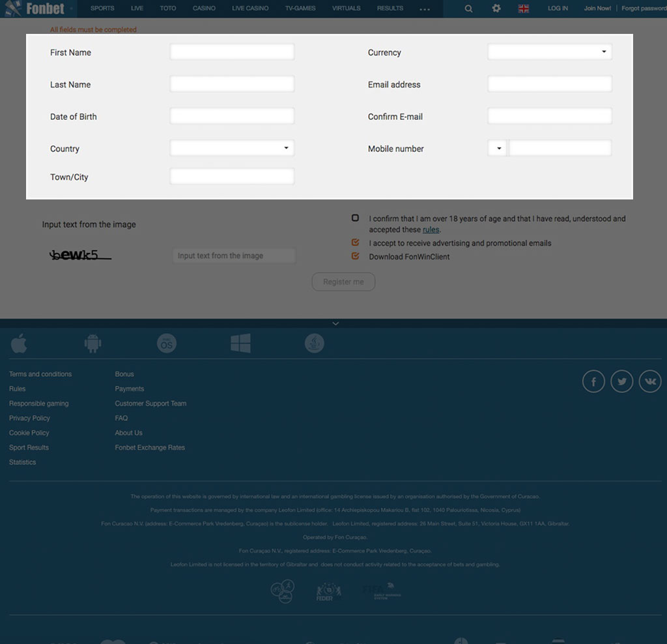The image size is (667, 644).
Task: Open the TOTO menu
Action: tap(168, 8)
